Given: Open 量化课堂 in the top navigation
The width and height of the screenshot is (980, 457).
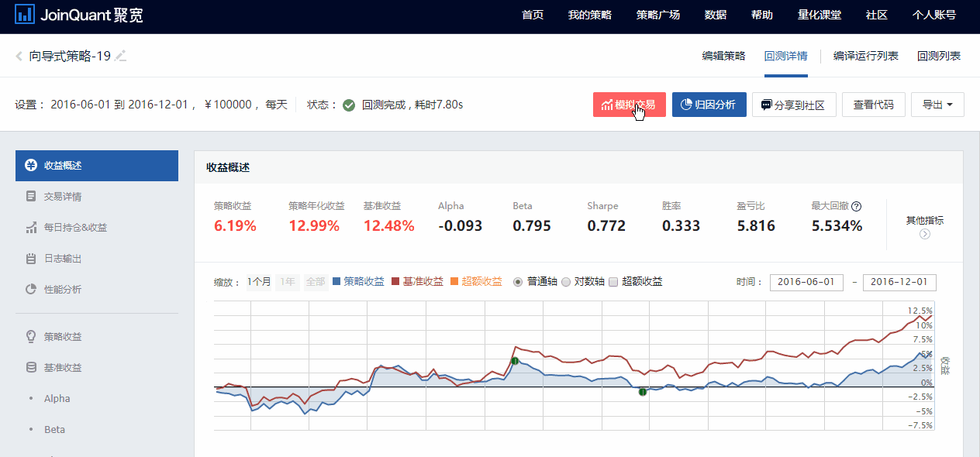Looking at the screenshot, I should tap(819, 14).
